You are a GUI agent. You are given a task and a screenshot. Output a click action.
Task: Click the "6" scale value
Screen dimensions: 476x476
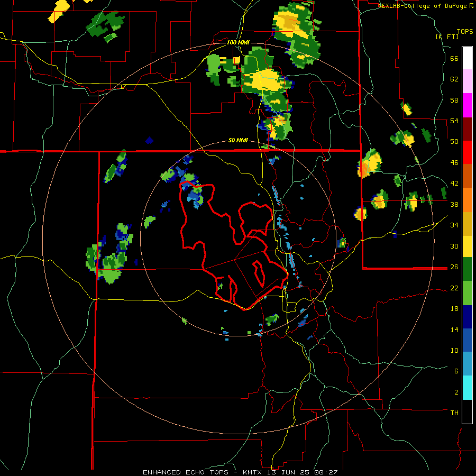456,371
